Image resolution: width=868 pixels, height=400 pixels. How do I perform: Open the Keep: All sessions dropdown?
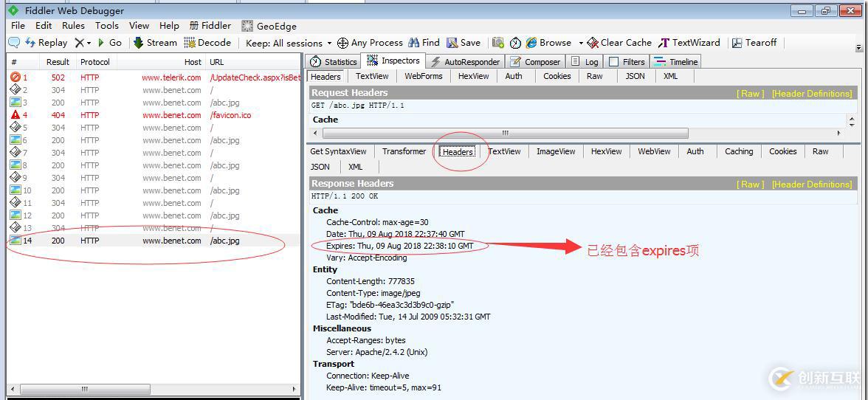click(x=289, y=43)
